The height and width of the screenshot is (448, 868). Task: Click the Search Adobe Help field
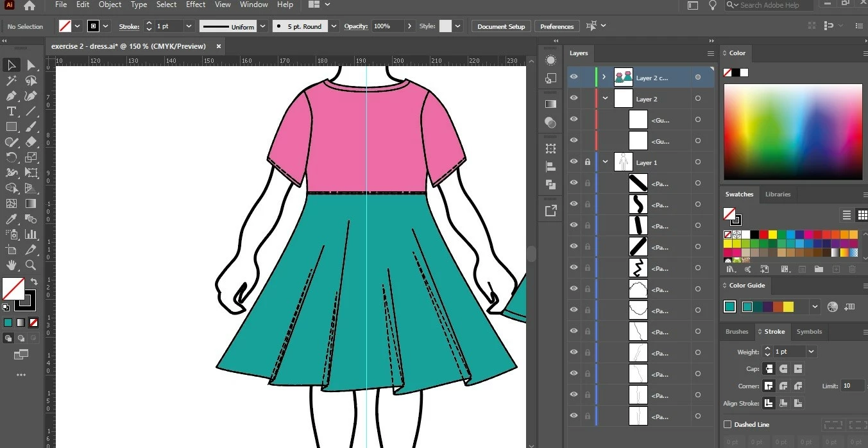click(x=770, y=5)
